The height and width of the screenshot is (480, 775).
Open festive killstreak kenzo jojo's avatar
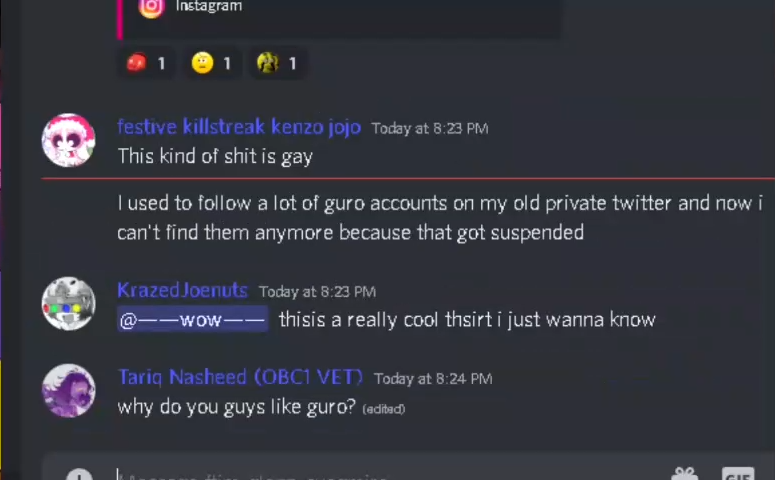(68, 140)
